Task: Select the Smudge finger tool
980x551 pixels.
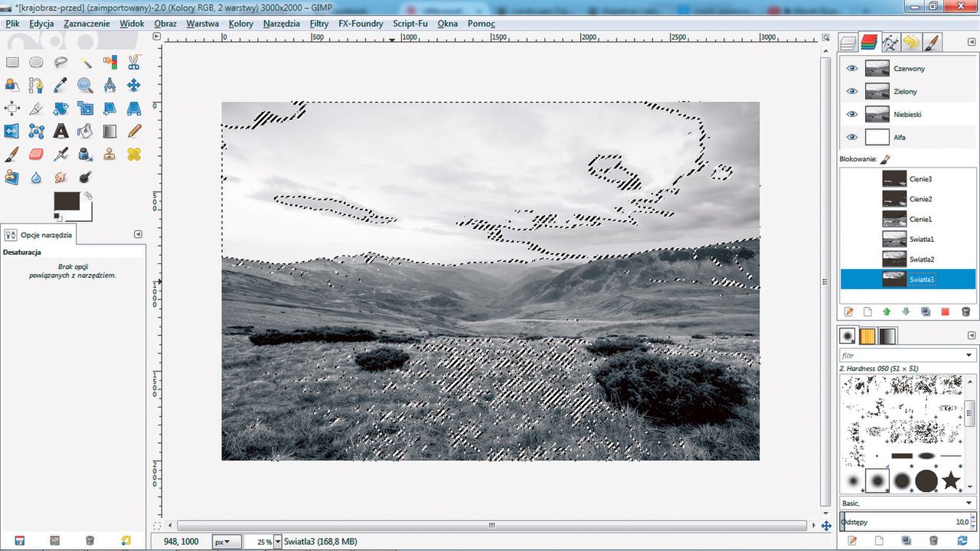Action: 60,178
